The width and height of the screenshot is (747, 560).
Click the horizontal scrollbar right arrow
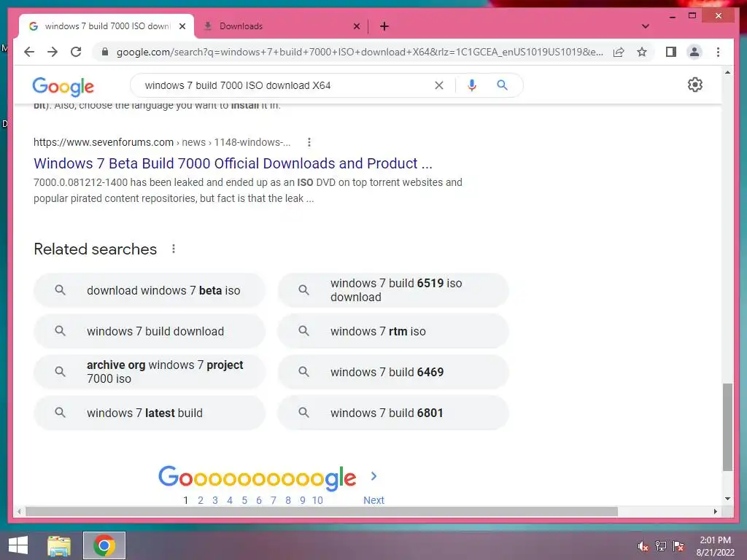pyautogui.click(x=716, y=511)
